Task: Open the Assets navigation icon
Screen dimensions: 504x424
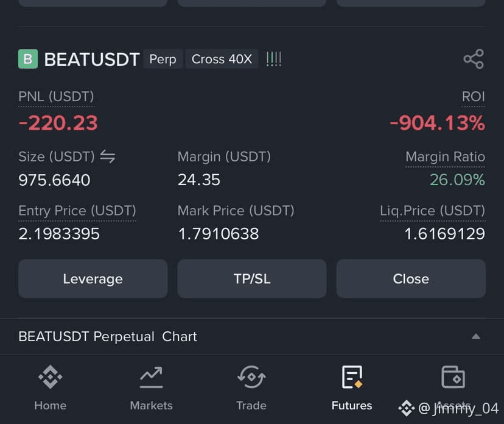Action: [453, 376]
